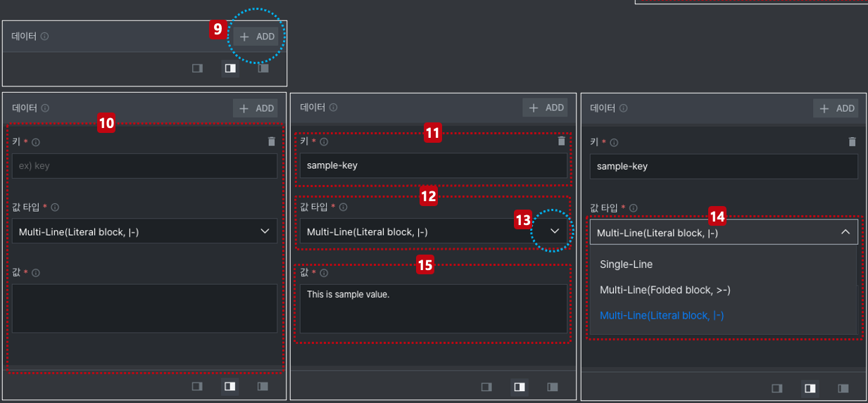The image size is (868, 403).
Task: Click 데이터 info icon in panel with sample value text
Action: 334,108
